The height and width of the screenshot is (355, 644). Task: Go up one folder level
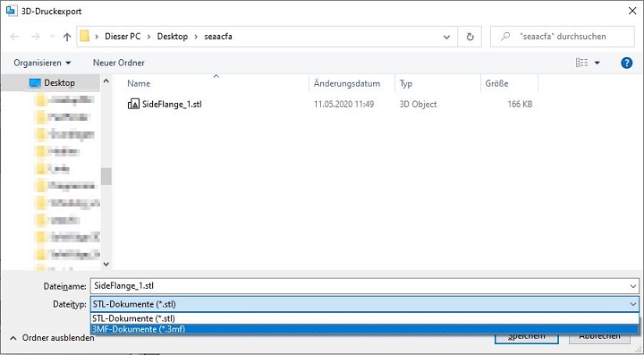click(x=67, y=37)
